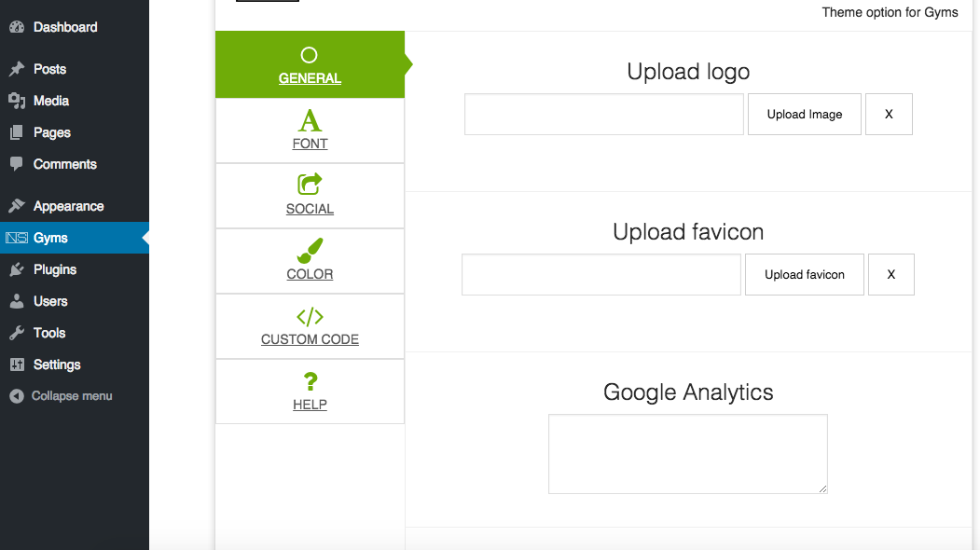This screenshot has width=980, height=550.
Task: Click inside the Google Analytics textarea
Action: (x=688, y=454)
